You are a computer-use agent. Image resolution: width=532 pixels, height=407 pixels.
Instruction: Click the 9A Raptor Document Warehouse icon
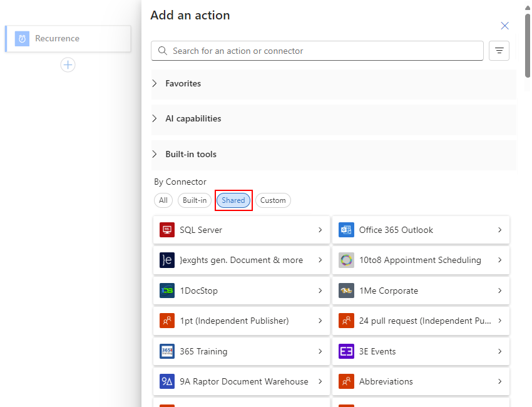[x=167, y=381]
